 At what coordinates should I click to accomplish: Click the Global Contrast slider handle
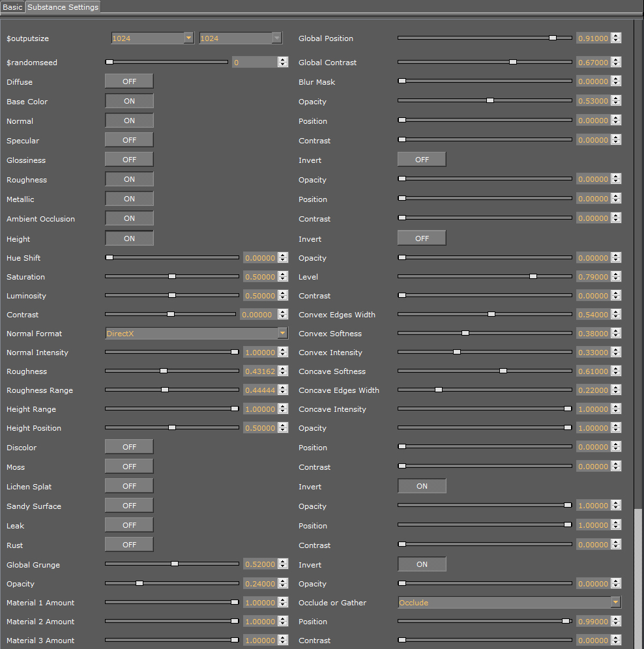coord(513,63)
